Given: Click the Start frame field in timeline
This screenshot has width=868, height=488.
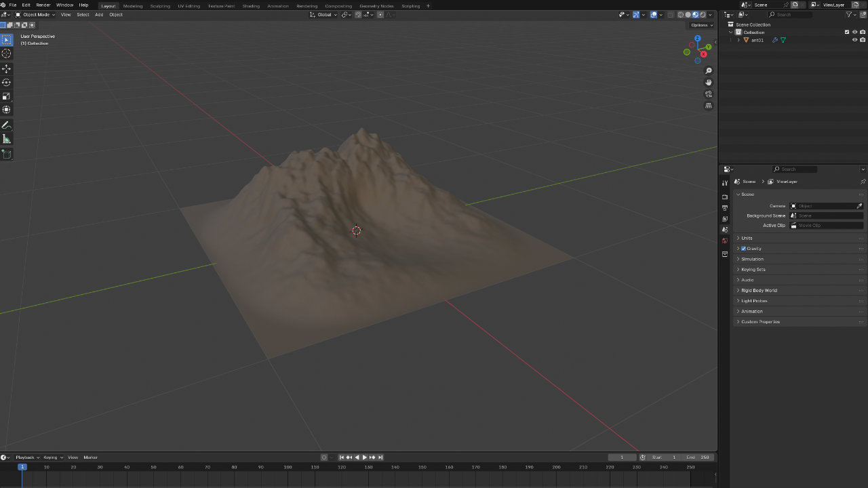Looking at the screenshot, I should coord(665,457).
